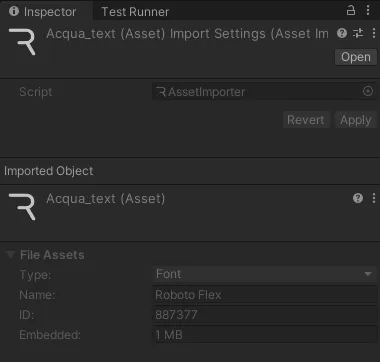The height and width of the screenshot is (362, 380).
Task: Toggle the Inspector lock icon
Action: (351, 10)
